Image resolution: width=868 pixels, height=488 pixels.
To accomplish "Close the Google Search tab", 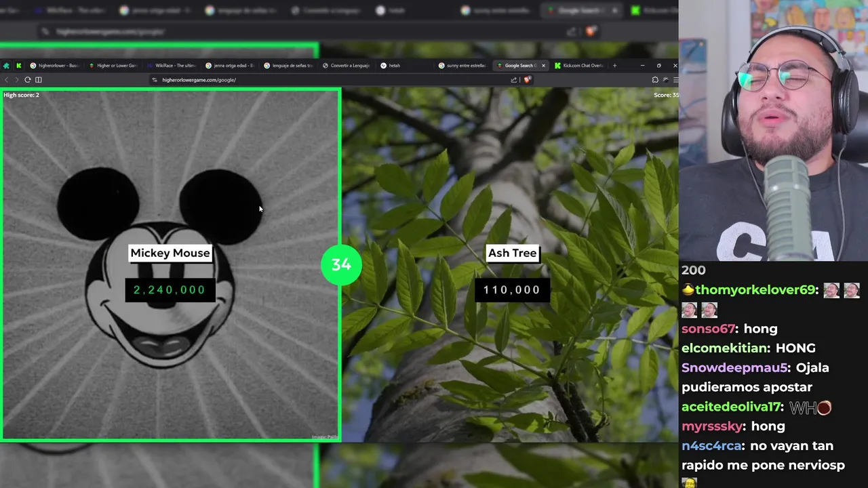I will click(x=543, y=66).
